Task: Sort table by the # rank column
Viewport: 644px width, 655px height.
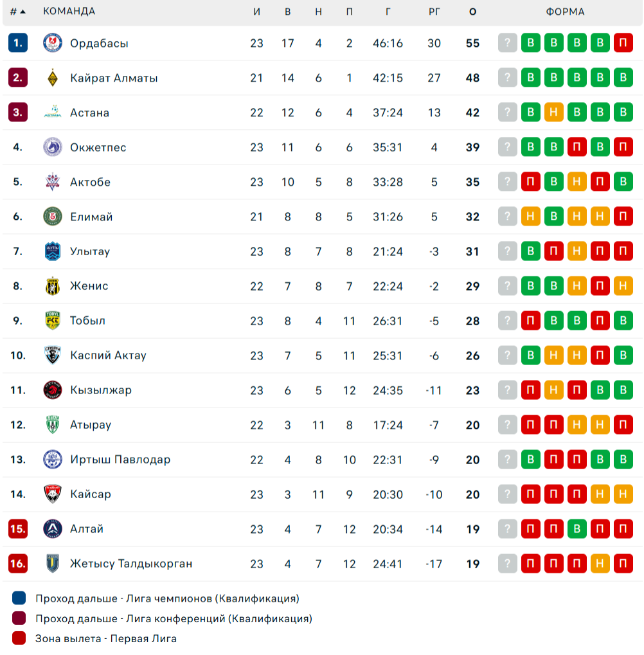Action: [17, 12]
